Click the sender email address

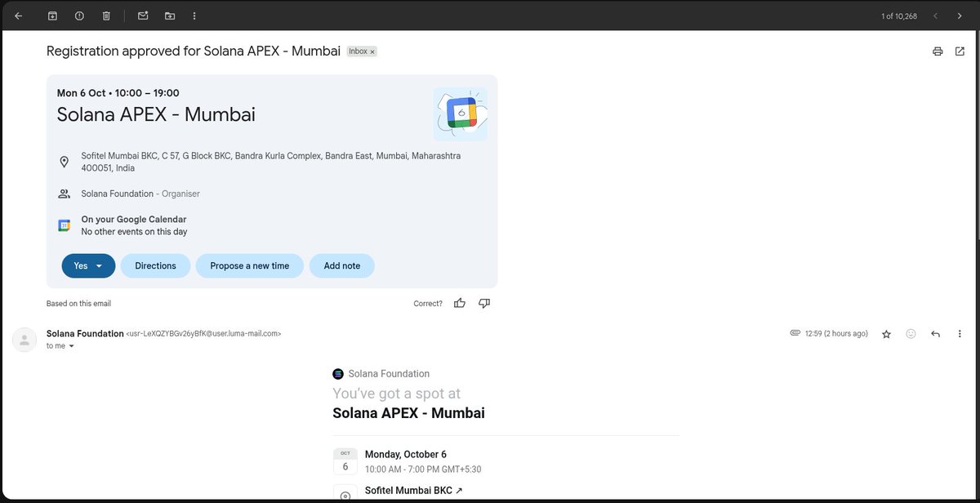point(203,334)
